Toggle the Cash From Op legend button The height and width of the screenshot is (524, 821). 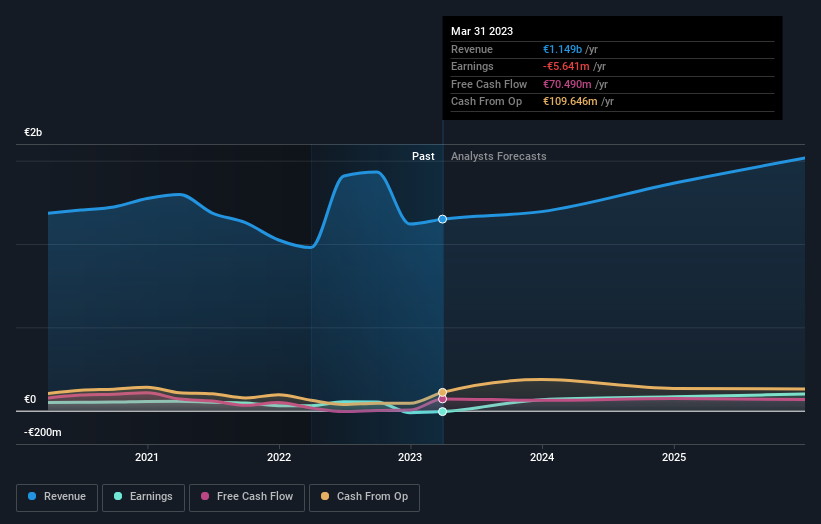tap(364, 497)
